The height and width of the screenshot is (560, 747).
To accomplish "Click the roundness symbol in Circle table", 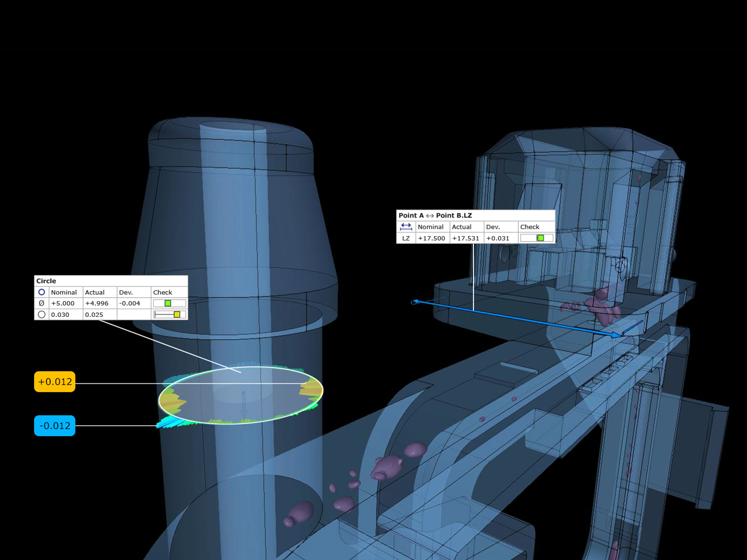I will pos(42,314).
